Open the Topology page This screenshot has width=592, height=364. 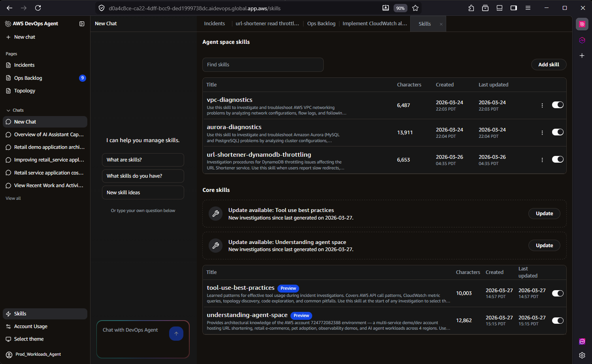(x=25, y=90)
